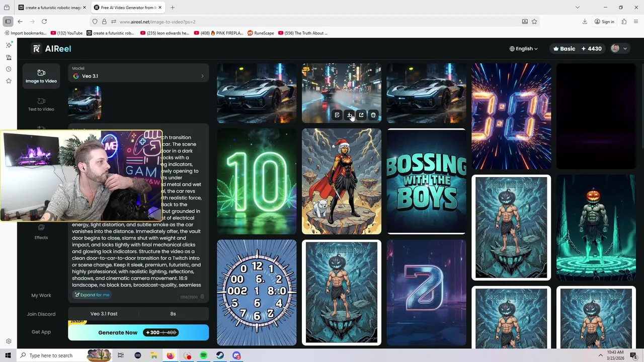Open a new browser tab

point(173,8)
